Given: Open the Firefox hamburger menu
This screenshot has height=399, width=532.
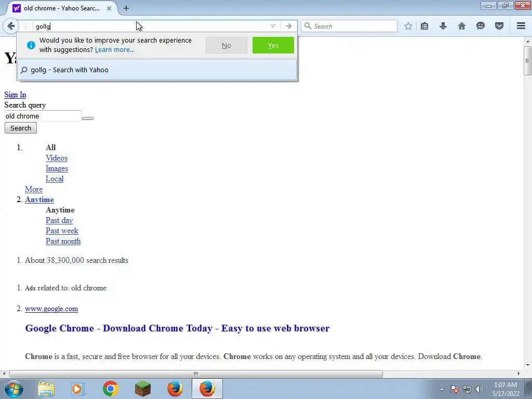Looking at the screenshot, I should (x=521, y=26).
